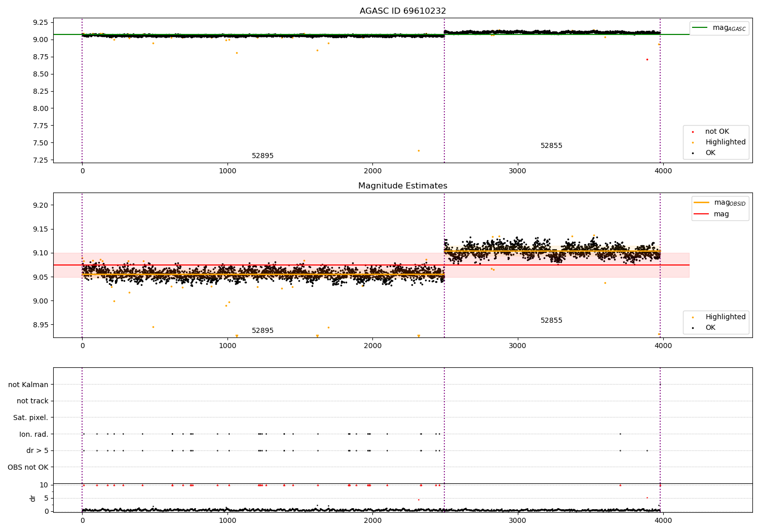Click the 'Magnitude Estimates' subplot title
Screen dimensions: 760x532
(403, 186)
